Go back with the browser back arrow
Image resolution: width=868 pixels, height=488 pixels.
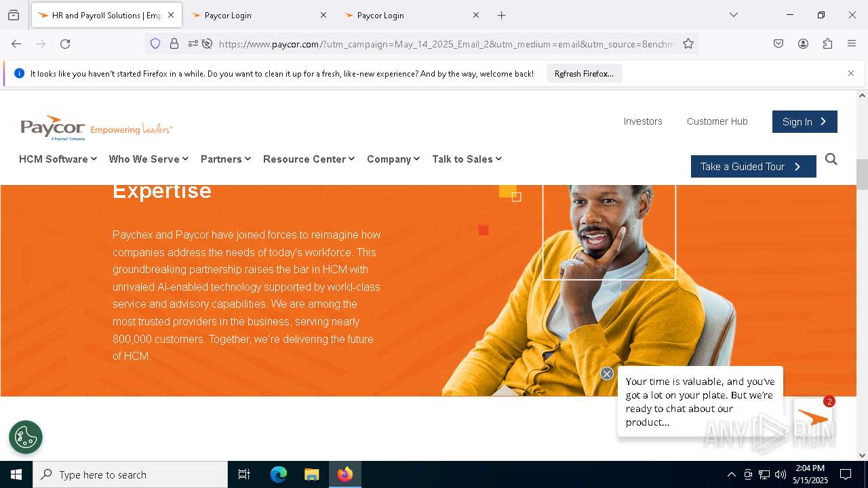16,43
